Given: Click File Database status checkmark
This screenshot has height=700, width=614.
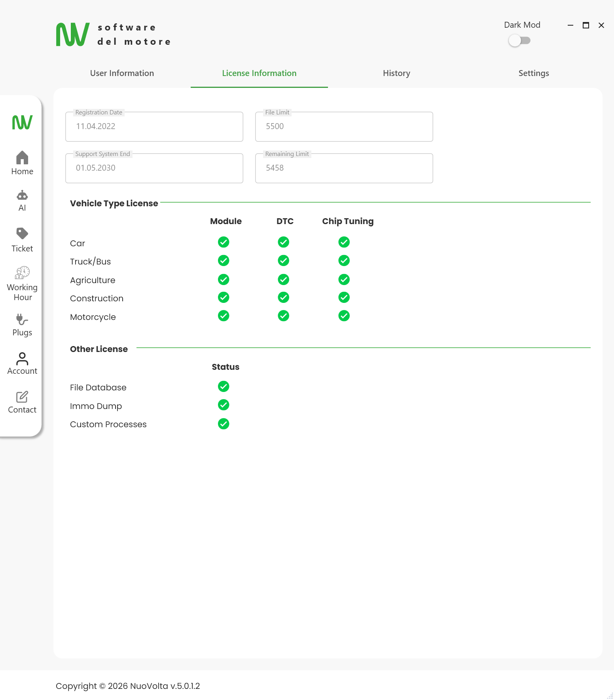Looking at the screenshot, I should 224,386.
